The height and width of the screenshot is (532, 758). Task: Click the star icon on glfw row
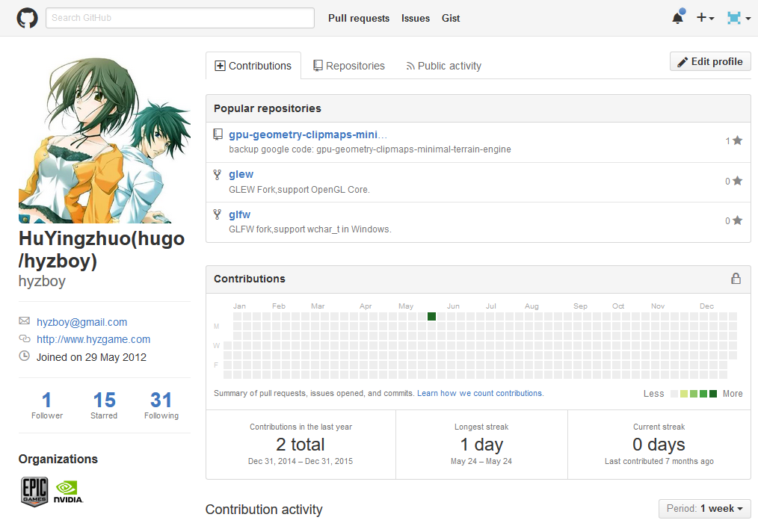click(x=737, y=220)
